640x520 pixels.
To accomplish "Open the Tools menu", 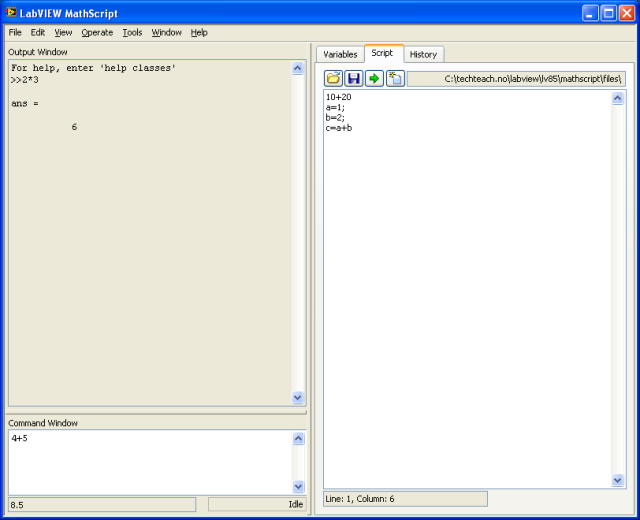I will coord(132,33).
